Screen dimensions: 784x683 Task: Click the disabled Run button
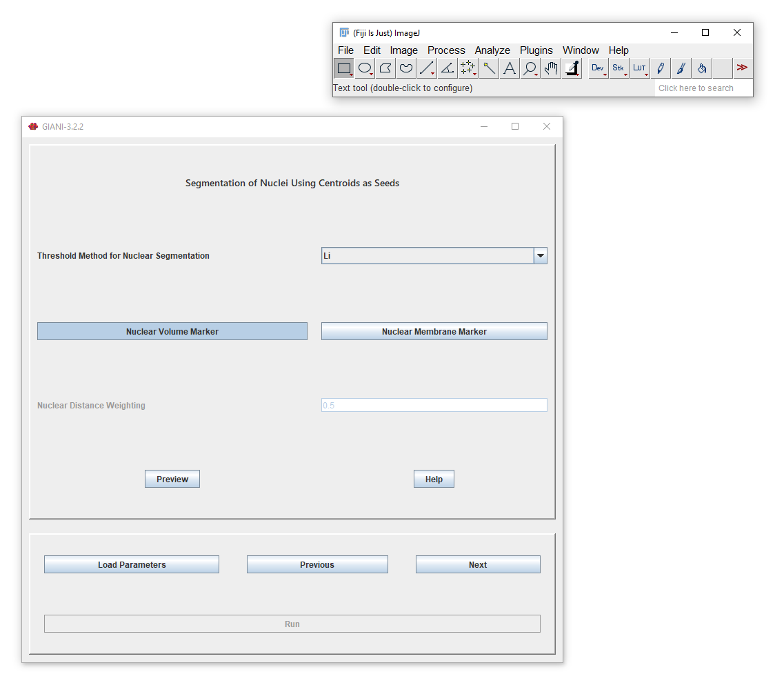[x=292, y=624]
